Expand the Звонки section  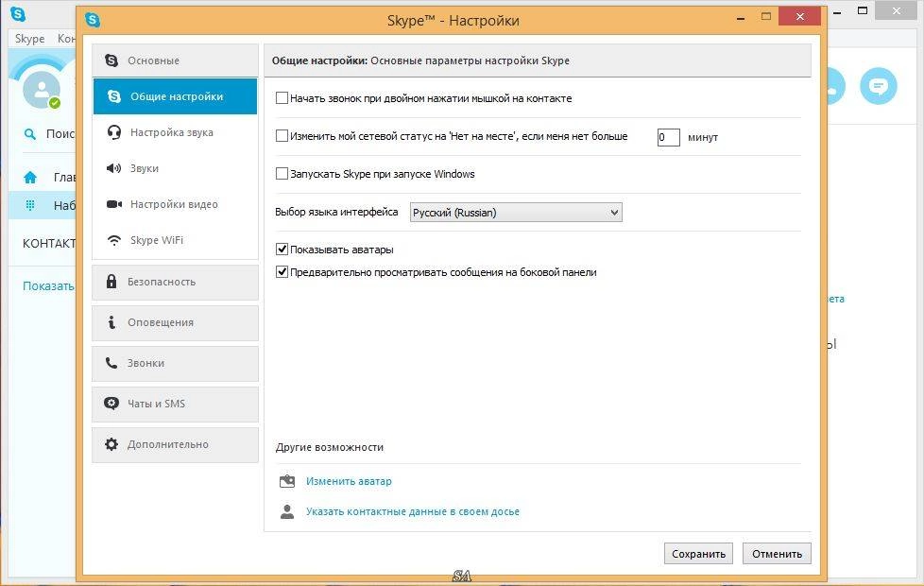(x=175, y=363)
